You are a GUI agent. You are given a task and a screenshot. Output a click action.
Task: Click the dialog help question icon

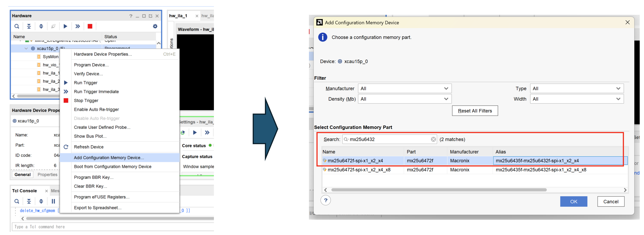click(326, 201)
